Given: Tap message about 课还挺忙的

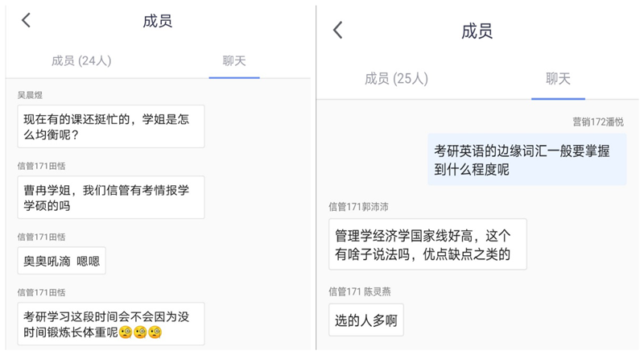Looking at the screenshot, I should 111,126.
